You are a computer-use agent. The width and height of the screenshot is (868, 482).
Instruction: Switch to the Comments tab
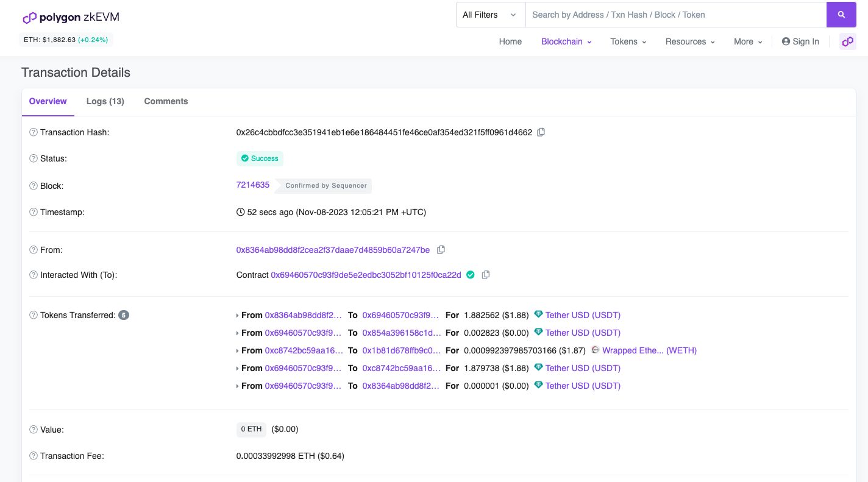coord(166,101)
